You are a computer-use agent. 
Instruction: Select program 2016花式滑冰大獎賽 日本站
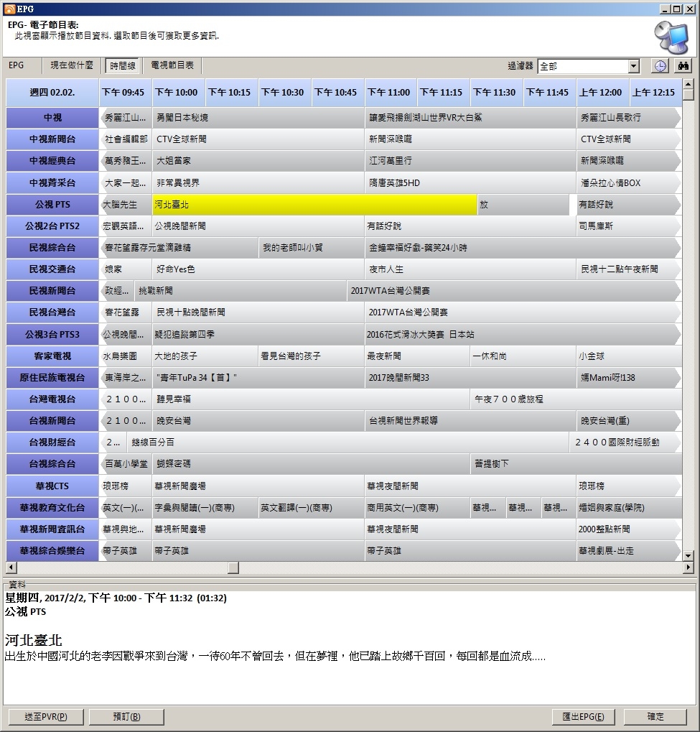pos(523,334)
